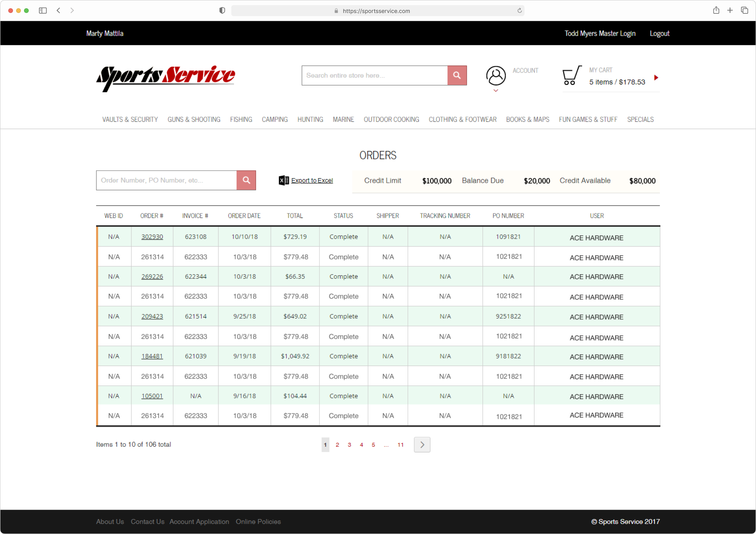The width and height of the screenshot is (756, 534).
Task: Click the browser sidebar toggle icon
Action: 43,11
